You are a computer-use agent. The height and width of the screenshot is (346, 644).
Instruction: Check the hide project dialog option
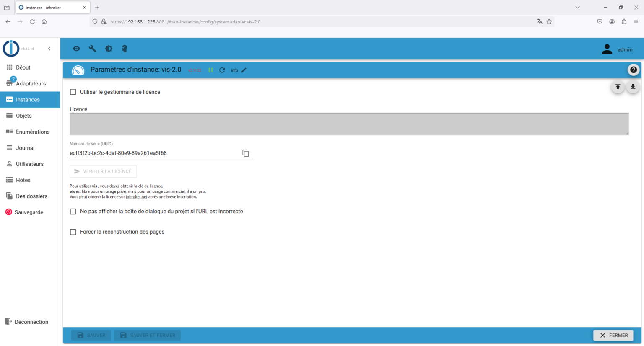pyautogui.click(x=73, y=212)
